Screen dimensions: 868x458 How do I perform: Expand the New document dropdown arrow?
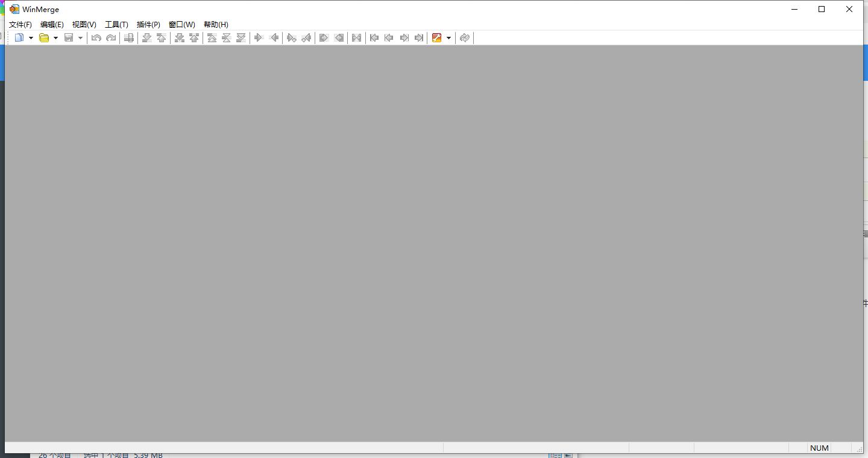(x=31, y=38)
